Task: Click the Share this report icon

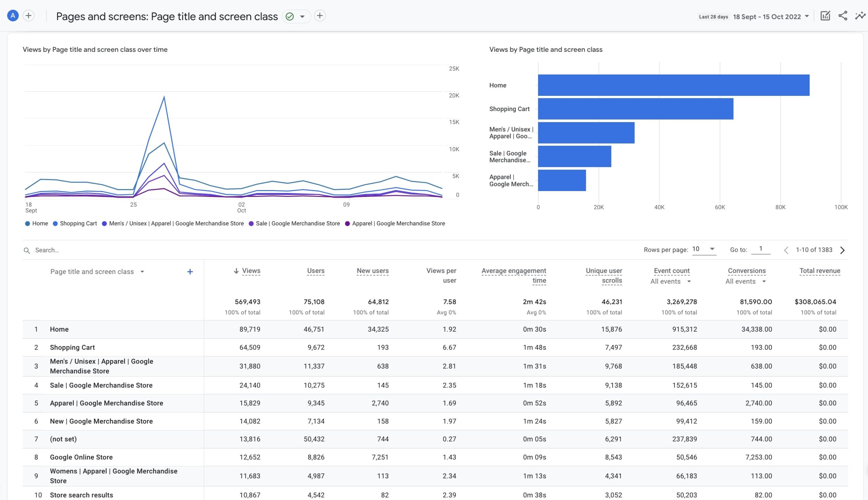Action: coord(843,16)
